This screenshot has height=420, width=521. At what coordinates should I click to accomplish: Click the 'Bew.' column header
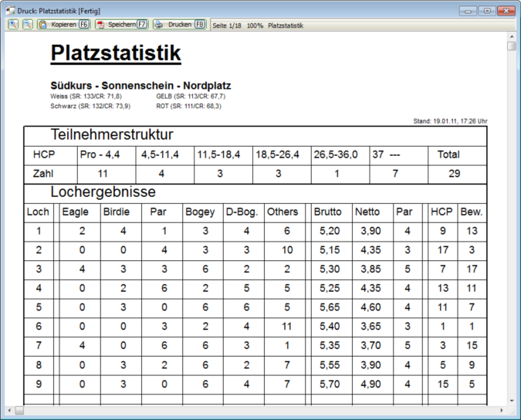(x=472, y=212)
